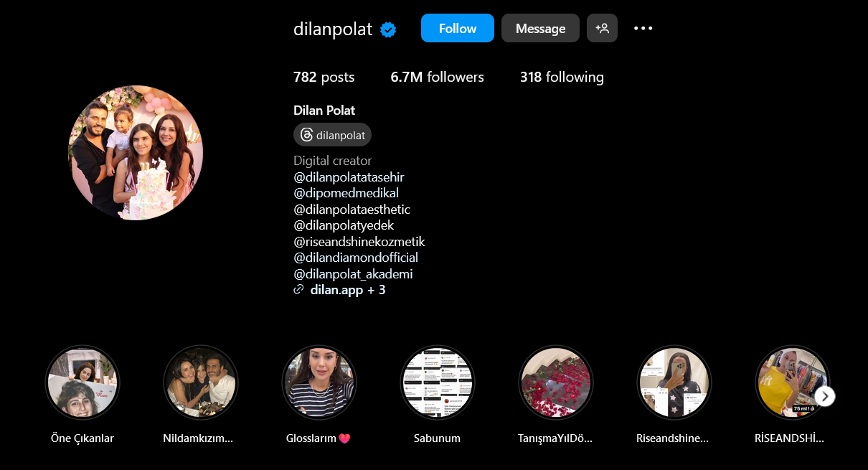
Task: Open the Öne Çıkanlar highlight
Action: pyautogui.click(x=82, y=382)
